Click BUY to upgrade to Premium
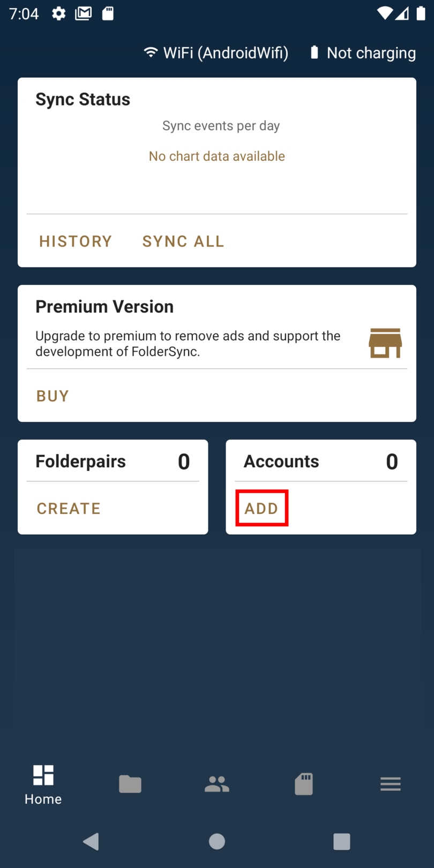 point(52,395)
